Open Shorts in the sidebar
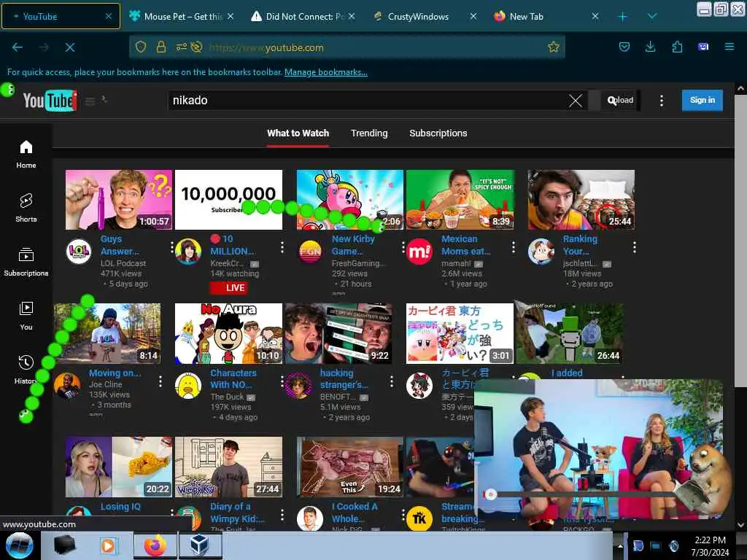 26,208
